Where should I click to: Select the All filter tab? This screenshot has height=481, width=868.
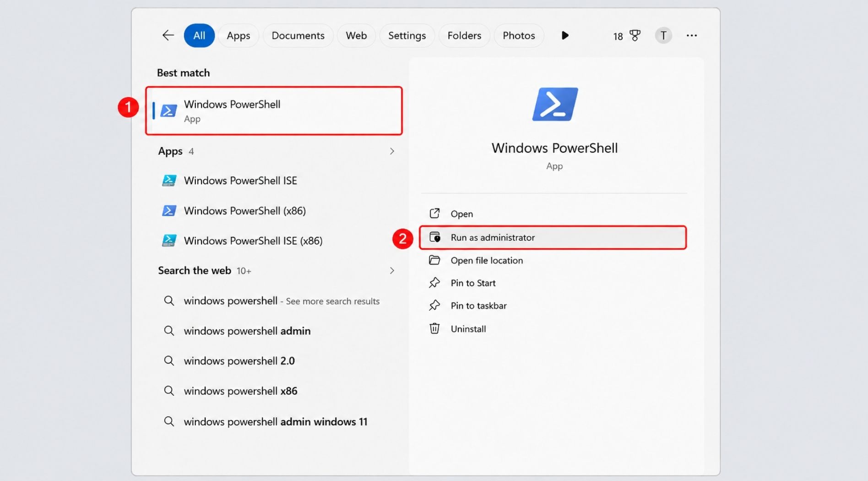point(199,35)
